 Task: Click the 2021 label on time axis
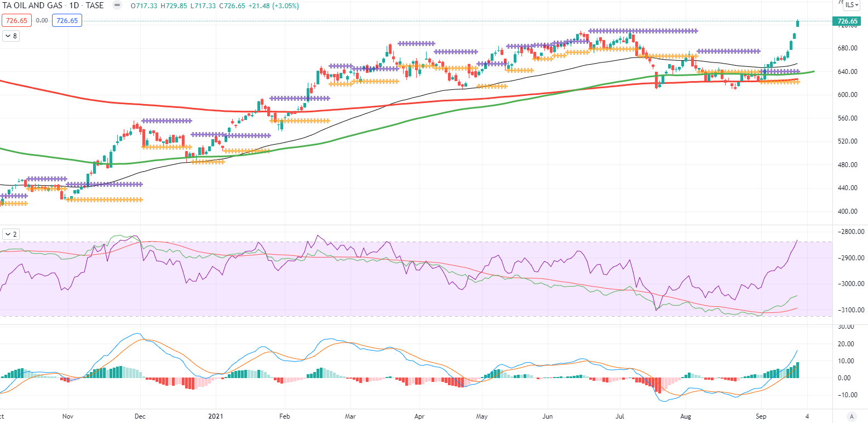point(216,416)
